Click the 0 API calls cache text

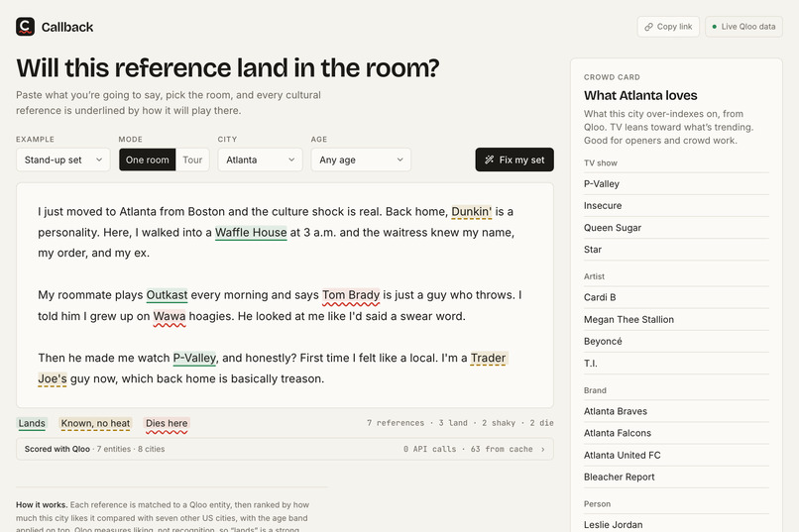(x=468, y=449)
